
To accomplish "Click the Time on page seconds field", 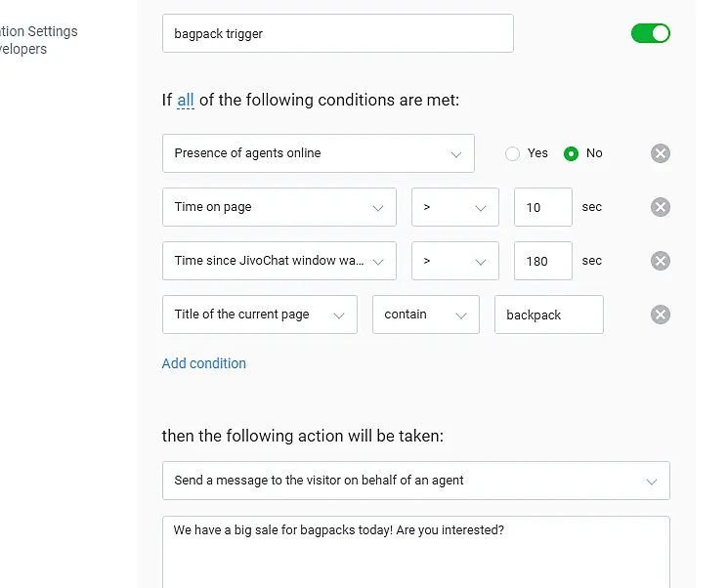I will point(542,207).
